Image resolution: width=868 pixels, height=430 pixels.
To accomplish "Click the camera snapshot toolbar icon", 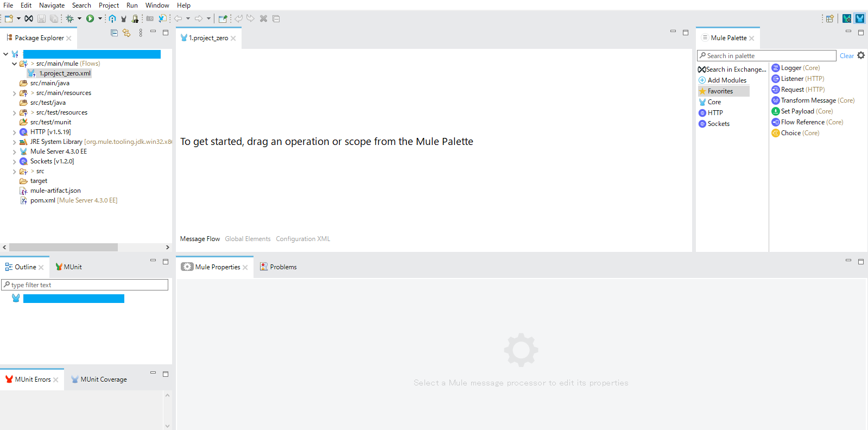I will [x=150, y=18].
